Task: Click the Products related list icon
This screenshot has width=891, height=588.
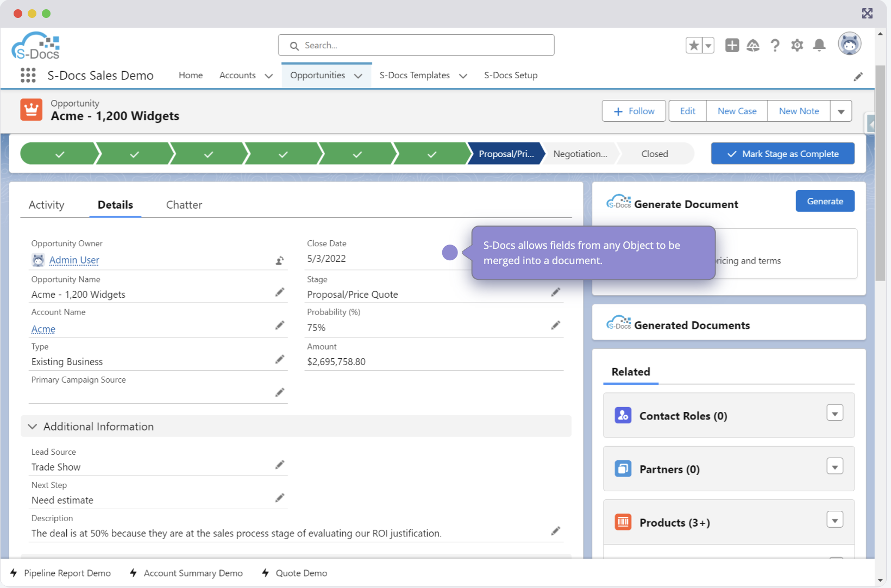Action: pos(623,522)
